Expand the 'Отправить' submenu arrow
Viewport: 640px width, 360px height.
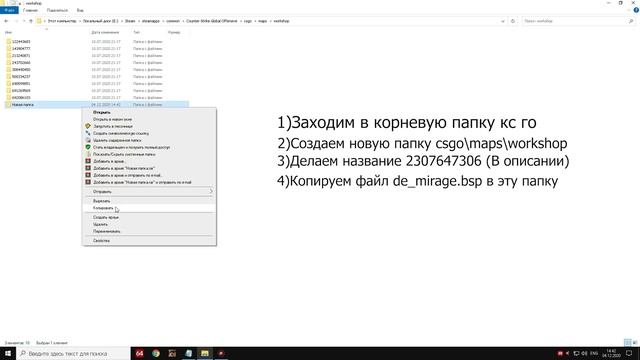click(x=211, y=191)
